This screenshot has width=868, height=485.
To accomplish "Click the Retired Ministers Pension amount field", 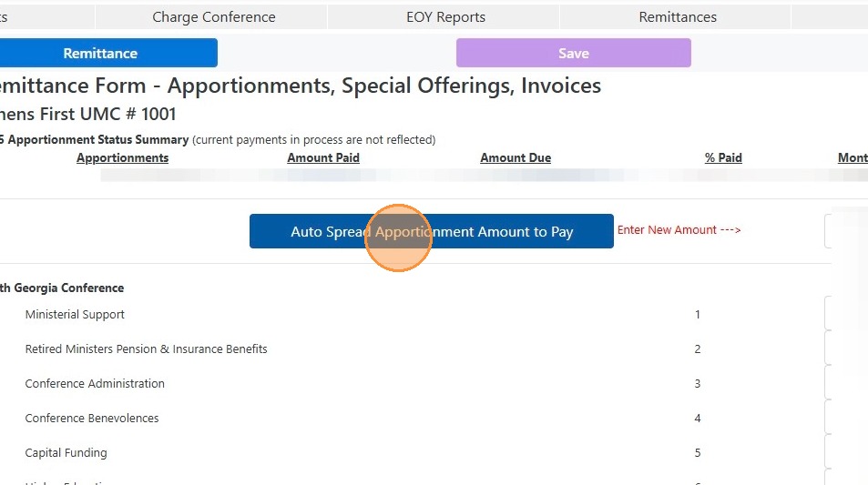I will [x=847, y=349].
